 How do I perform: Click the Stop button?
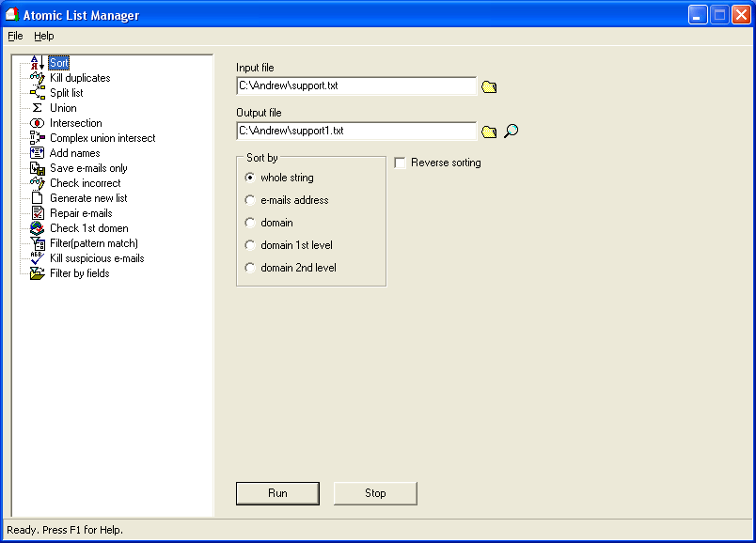375,493
